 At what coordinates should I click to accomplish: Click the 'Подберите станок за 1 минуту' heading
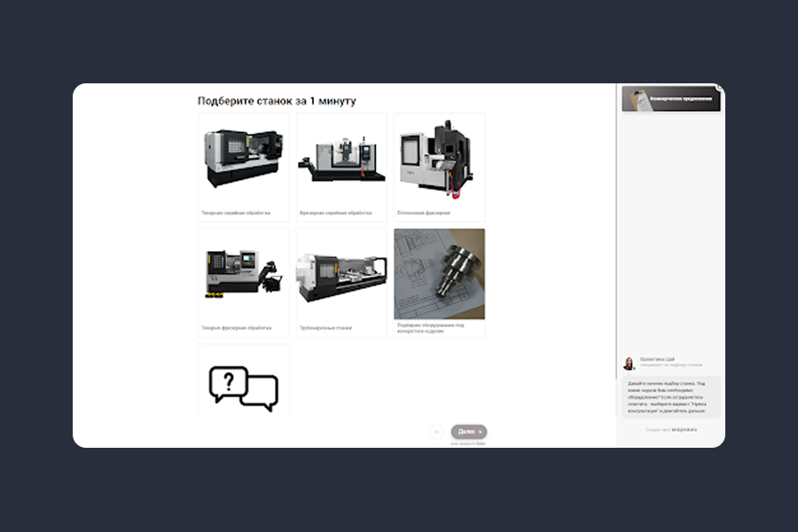point(277,101)
